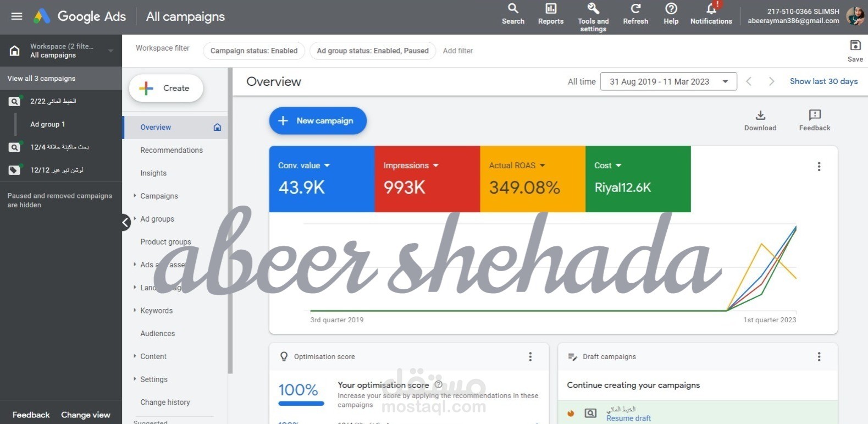Change the Actual ROAS metric dropdown
This screenshot has height=424, width=868.
[x=517, y=166]
